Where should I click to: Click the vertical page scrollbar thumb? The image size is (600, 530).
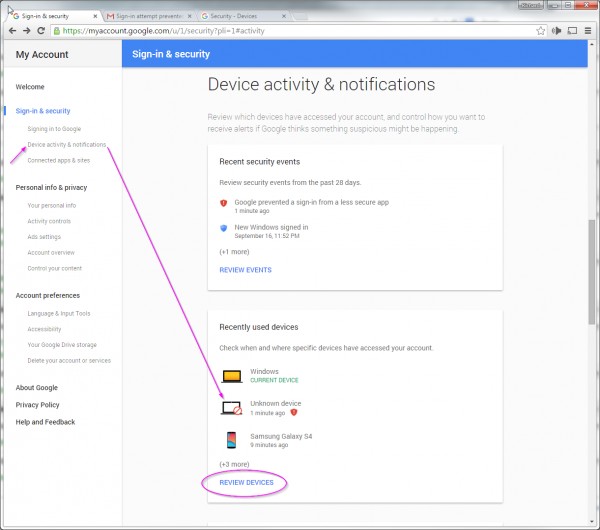point(592,272)
